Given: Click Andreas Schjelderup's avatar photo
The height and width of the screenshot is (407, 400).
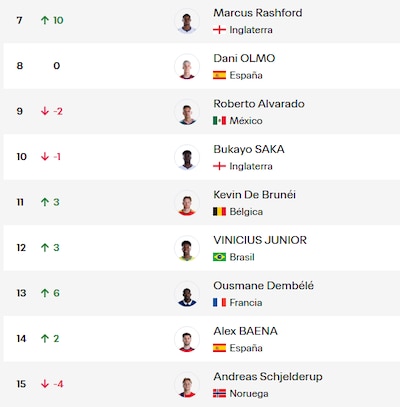Looking at the screenshot, I should pyautogui.click(x=187, y=384).
